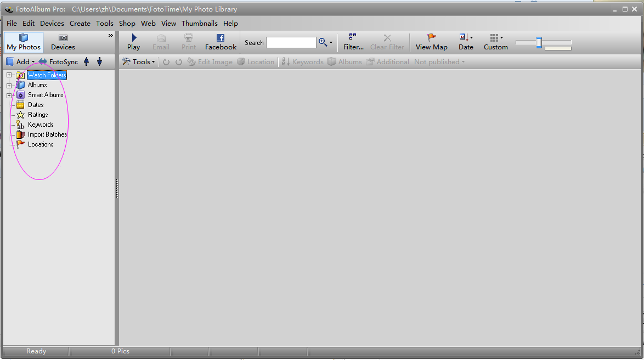Expand the Albums tree node
The width and height of the screenshot is (644, 360).
coord(9,86)
